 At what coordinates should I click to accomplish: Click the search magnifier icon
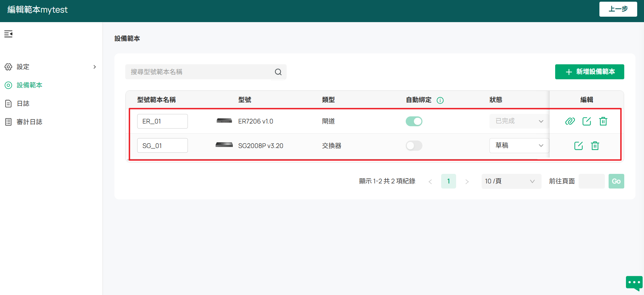tap(278, 72)
